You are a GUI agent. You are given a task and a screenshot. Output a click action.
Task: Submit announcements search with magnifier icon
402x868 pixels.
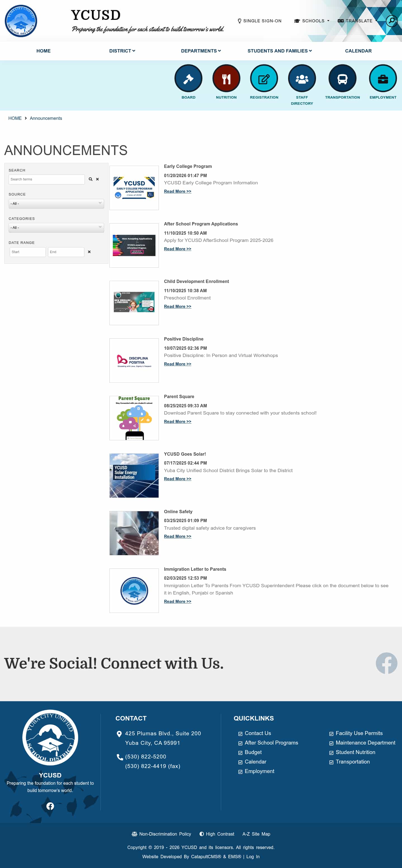(90, 179)
